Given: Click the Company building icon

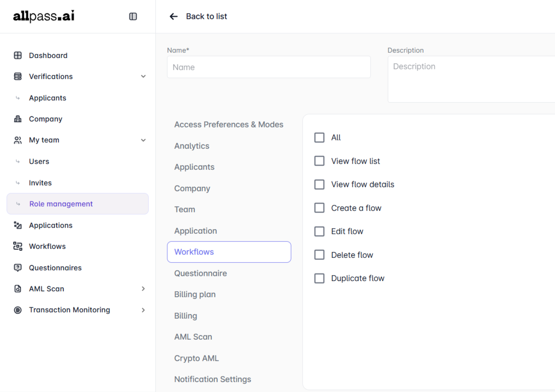Looking at the screenshot, I should point(18,119).
